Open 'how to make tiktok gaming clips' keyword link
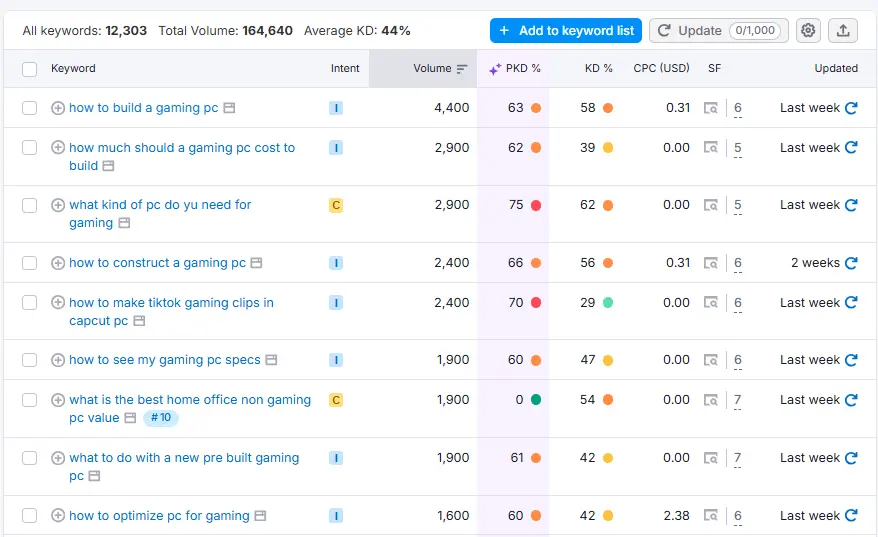Image resolution: width=878 pixels, height=537 pixels. click(171, 303)
